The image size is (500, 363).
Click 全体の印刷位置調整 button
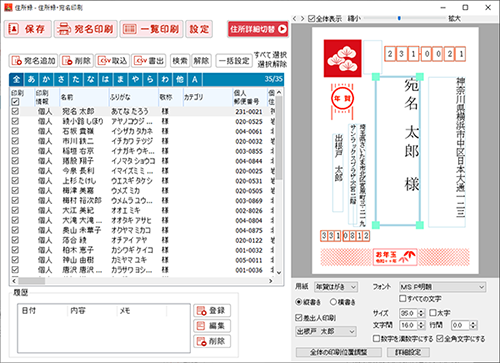point(339,352)
